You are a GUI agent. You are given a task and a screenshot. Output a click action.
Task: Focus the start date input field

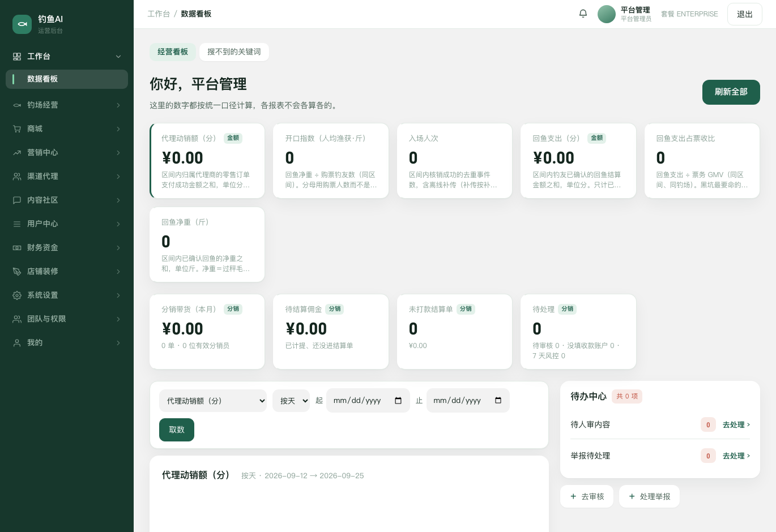click(x=368, y=401)
